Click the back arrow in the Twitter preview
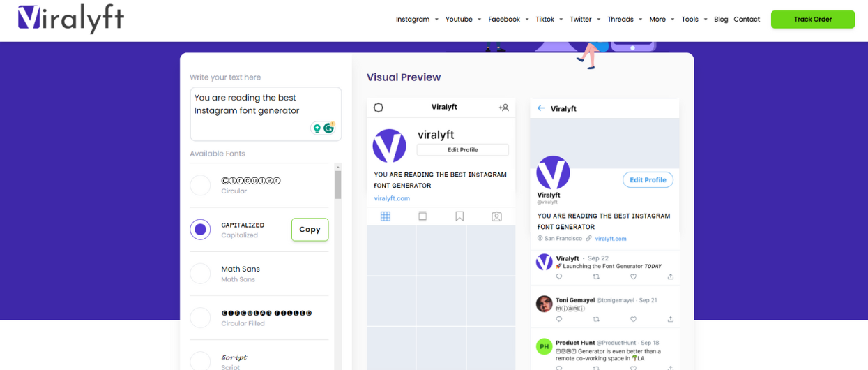Viewport: 868px width, 370px height. pyautogui.click(x=541, y=108)
